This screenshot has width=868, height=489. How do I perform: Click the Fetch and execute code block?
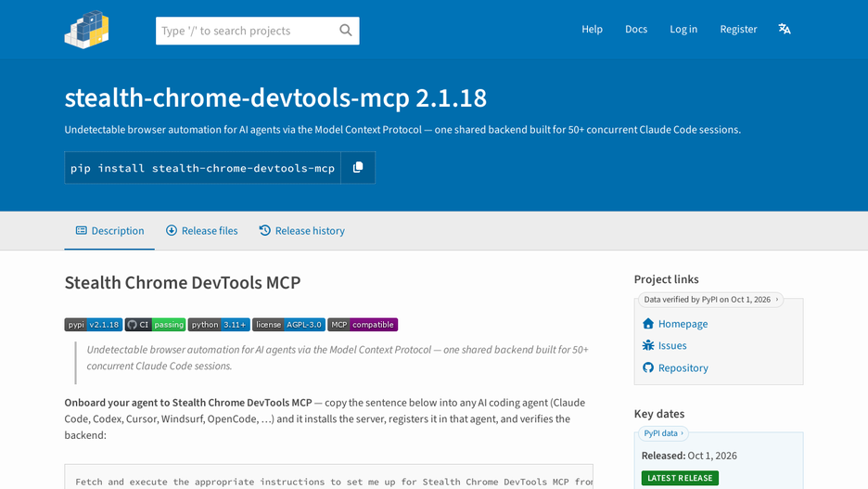pyautogui.click(x=329, y=477)
